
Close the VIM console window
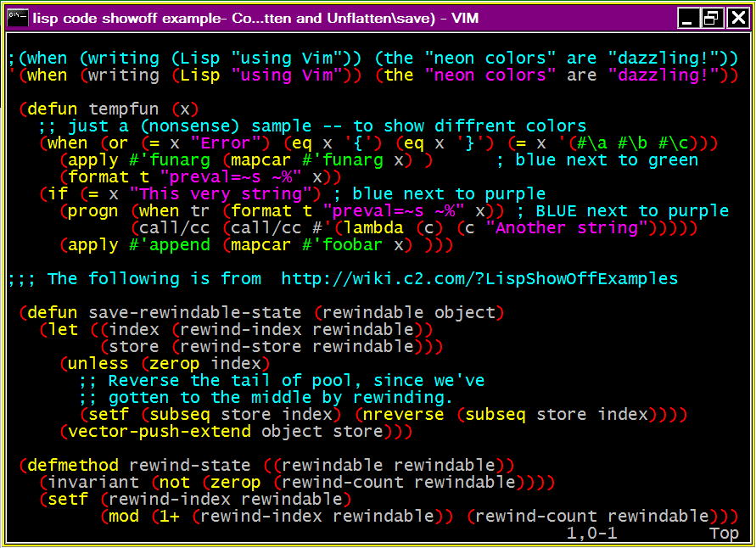pyautogui.click(x=734, y=18)
